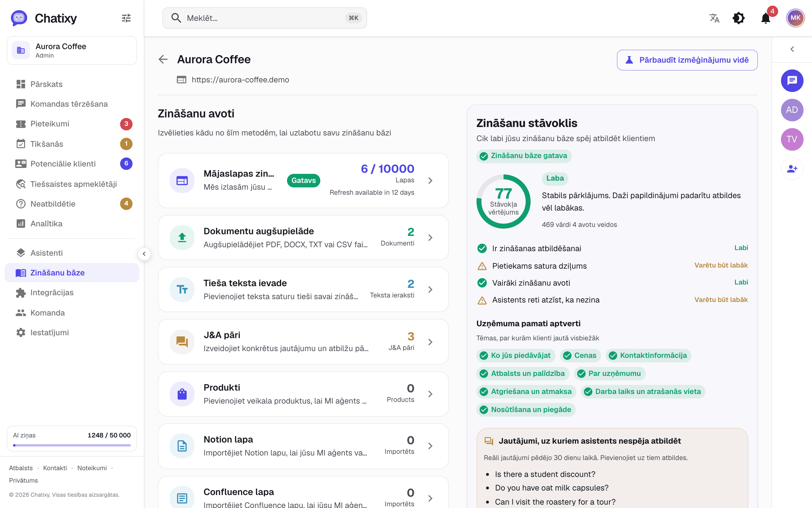Click the Cenas topic chip
Viewport: 812px width, 508px height.
(x=580, y=356)
